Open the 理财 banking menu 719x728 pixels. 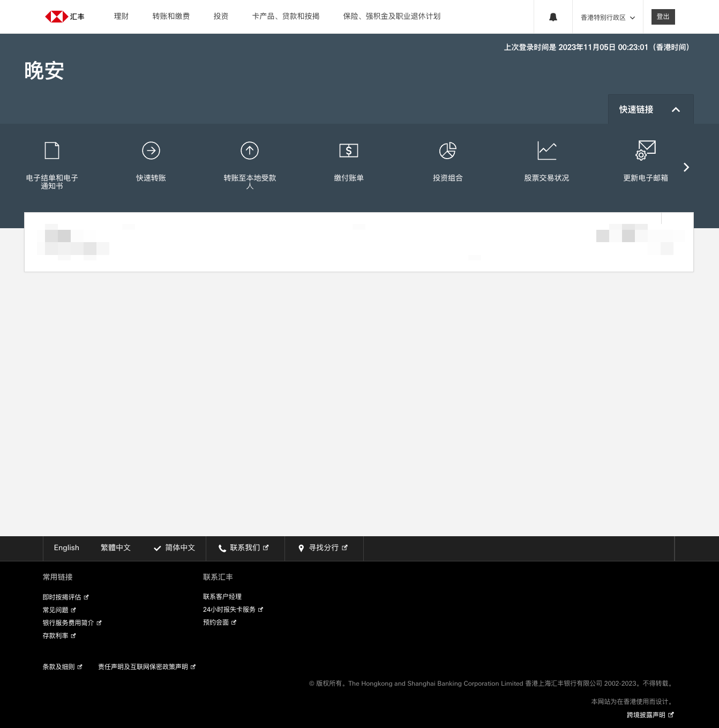[x=121, y=17]
